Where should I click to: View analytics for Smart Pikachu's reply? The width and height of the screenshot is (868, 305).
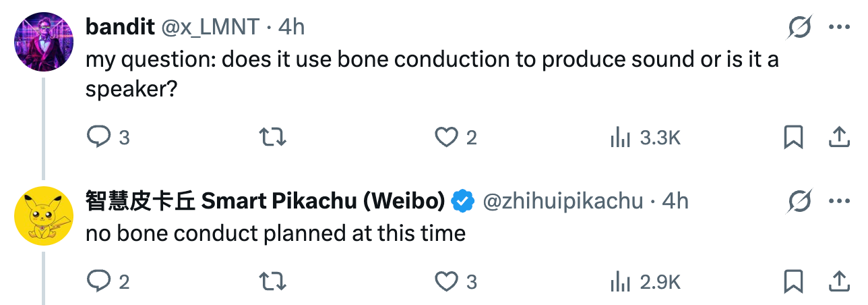(x=620, y=281)
